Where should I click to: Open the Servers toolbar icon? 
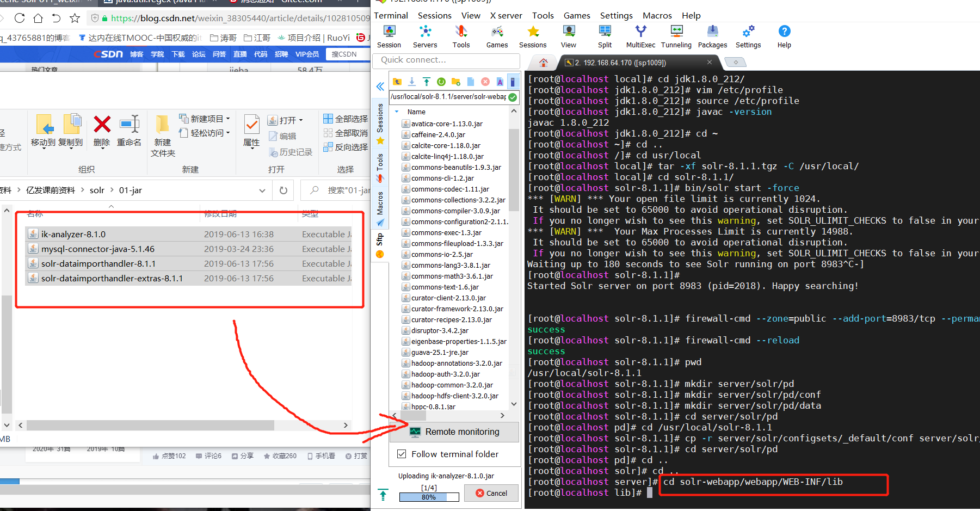tap(425, 36)
